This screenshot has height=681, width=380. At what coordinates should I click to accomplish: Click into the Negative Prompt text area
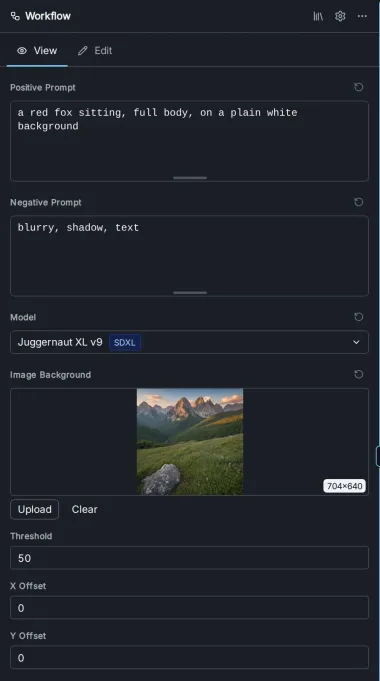click(189, 256)
